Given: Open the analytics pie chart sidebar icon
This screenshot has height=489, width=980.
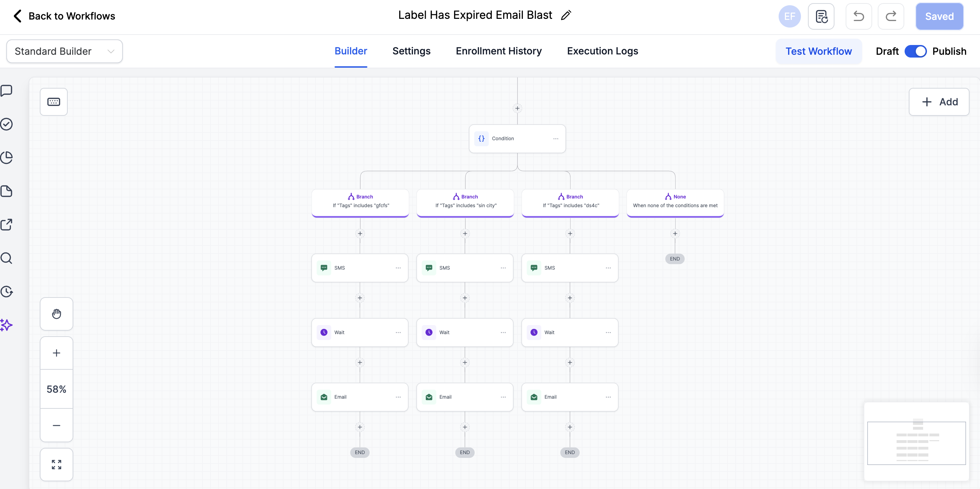Looking at the screenshot, I should [x=7, y=157].
